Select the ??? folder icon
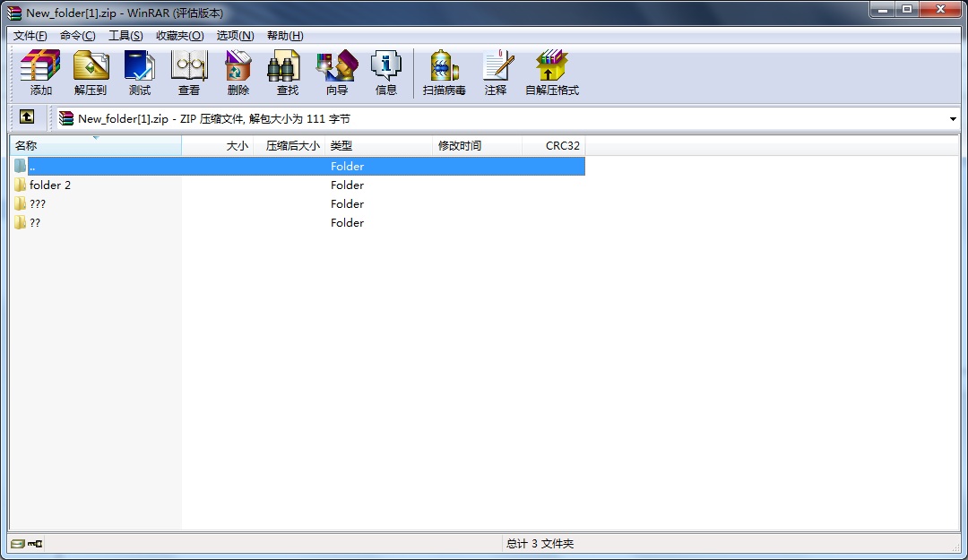968x560 pixels. [x=21, y=203]
